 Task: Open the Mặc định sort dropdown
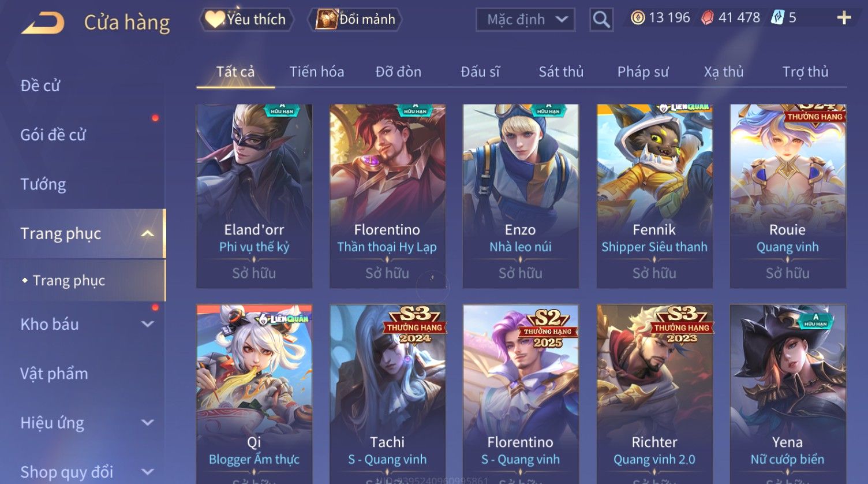click(525, 20)
